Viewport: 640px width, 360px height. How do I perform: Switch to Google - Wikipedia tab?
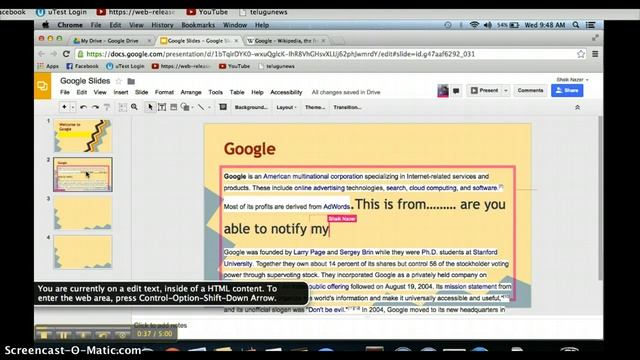click(x=286, y=41)
